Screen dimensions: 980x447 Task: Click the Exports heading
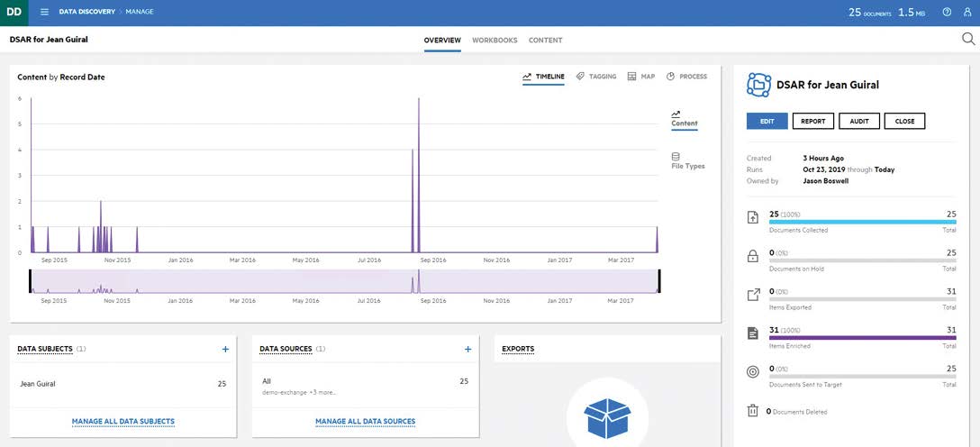click(x=518, y=349)
